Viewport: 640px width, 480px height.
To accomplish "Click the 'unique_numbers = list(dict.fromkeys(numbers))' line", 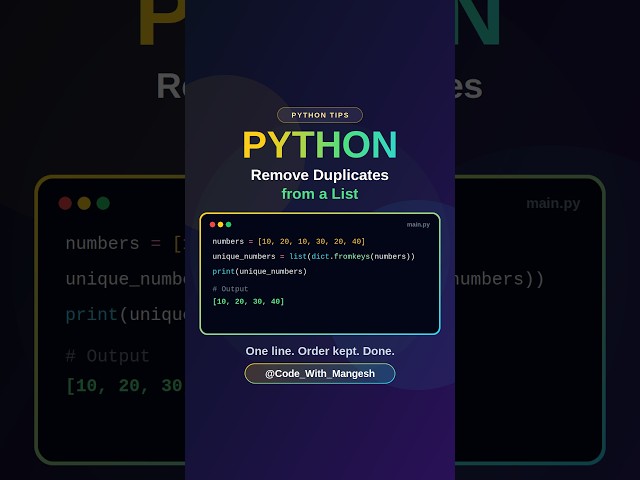I will [313, 256].
